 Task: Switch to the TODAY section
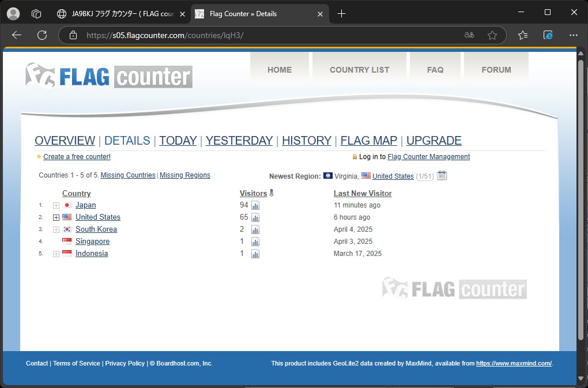pos(178,141)
